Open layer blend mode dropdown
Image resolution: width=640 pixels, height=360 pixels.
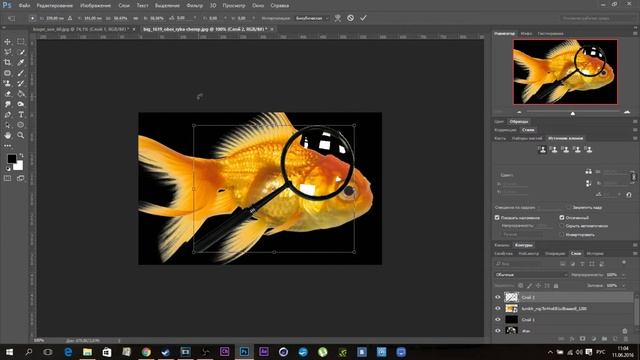(x=531, y=275)
